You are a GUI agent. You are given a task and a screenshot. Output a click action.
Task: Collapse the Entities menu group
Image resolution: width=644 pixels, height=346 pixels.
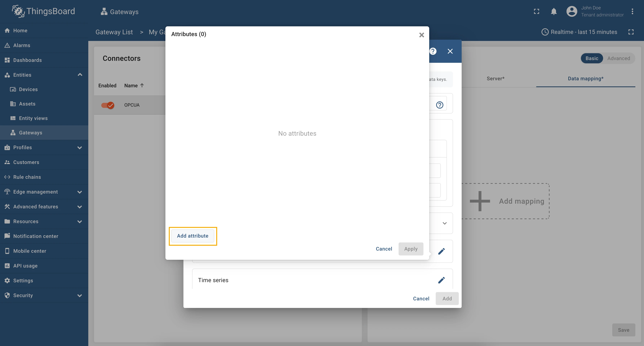[x=80, y=75]
